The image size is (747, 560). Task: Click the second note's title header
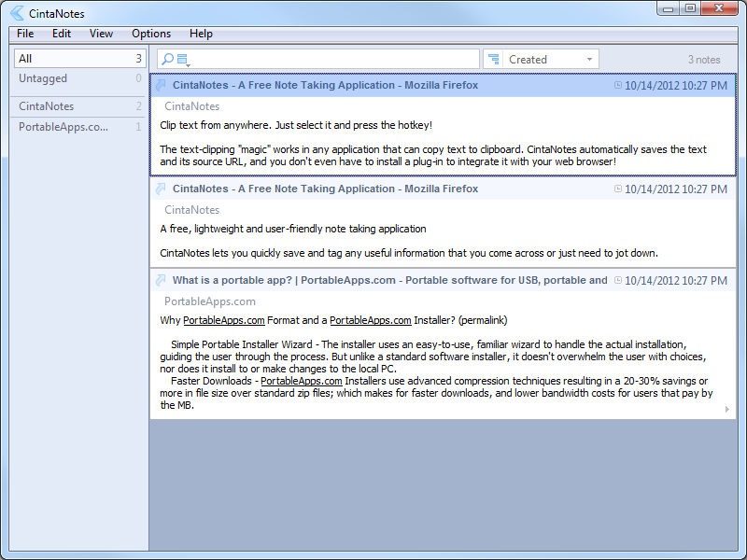point(325,189)
